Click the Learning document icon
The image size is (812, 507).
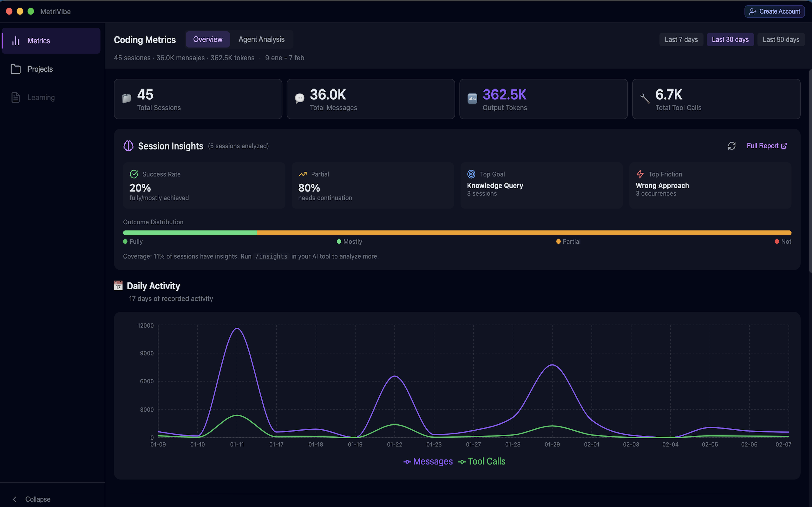coord(16,97)
